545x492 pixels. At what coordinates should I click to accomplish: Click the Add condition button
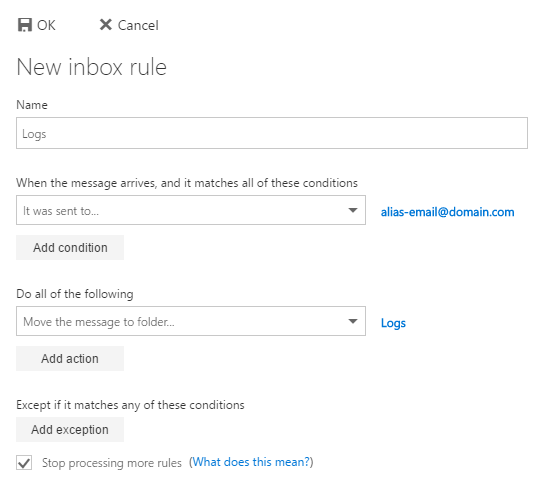tap(70, 247)
